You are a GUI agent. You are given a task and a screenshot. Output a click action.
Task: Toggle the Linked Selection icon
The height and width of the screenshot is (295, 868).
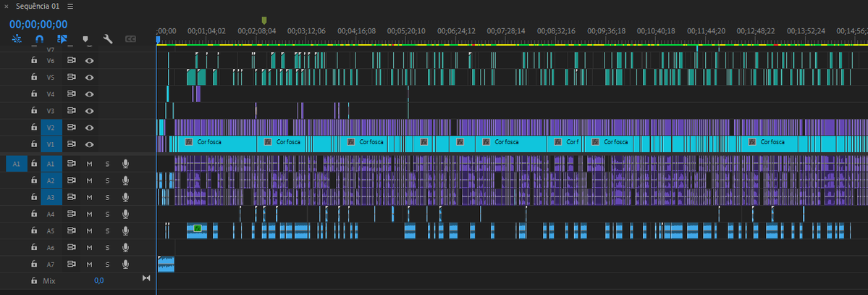coord(62,39)
